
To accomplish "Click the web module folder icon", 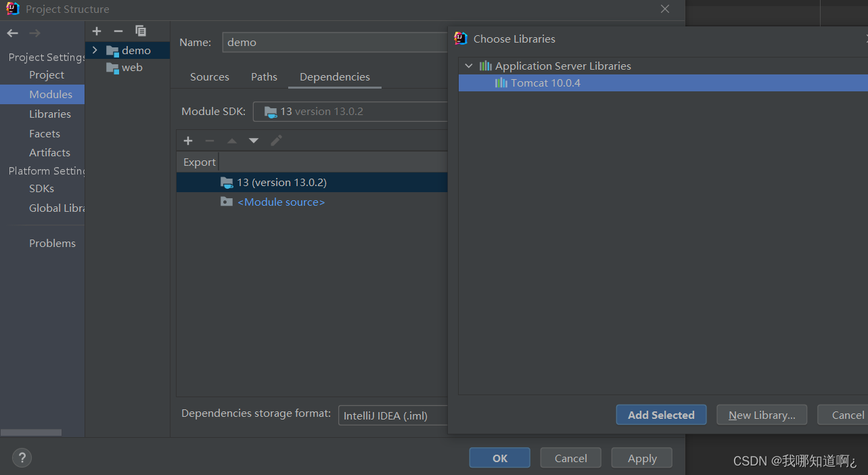I will (x=112, y=68).
